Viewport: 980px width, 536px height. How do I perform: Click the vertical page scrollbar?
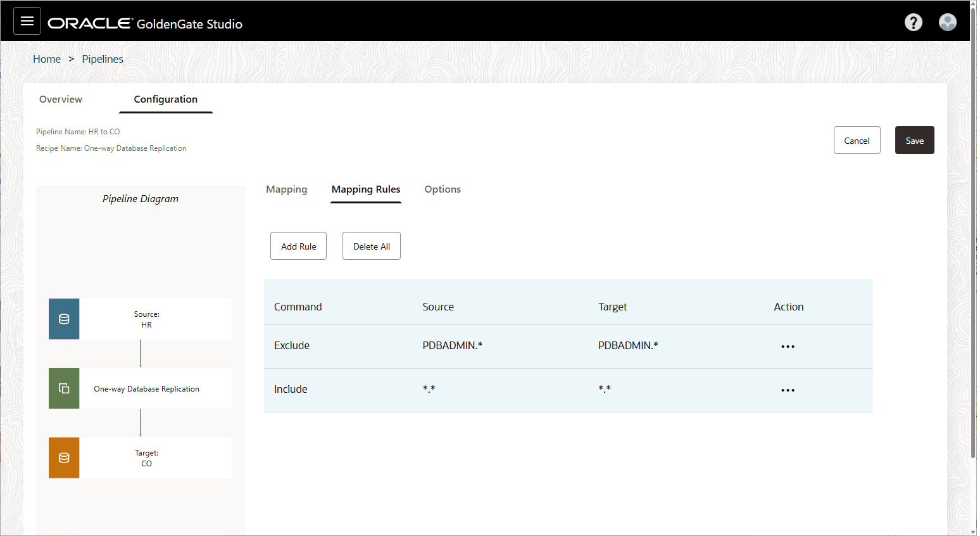[x=974, y=253]
